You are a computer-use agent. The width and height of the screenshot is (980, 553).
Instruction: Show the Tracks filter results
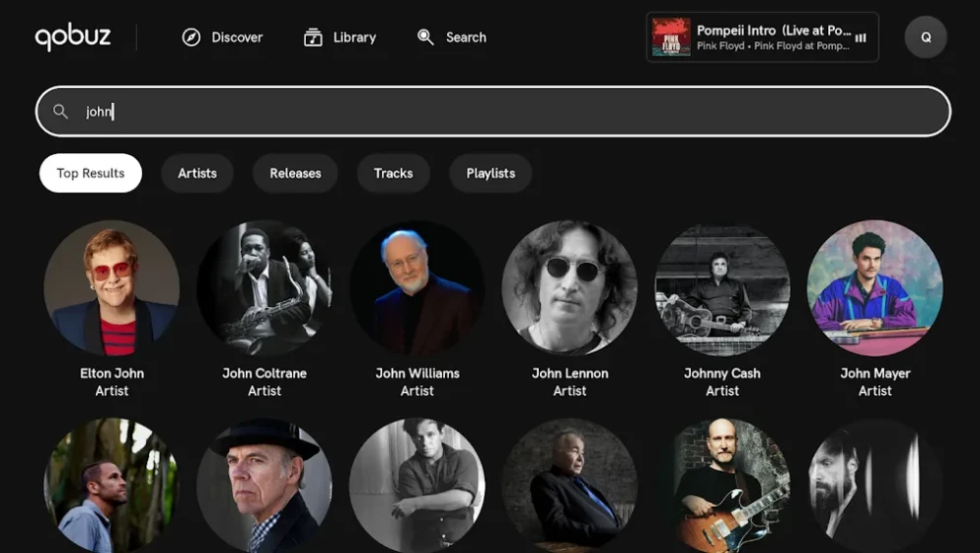pos(393,174)
